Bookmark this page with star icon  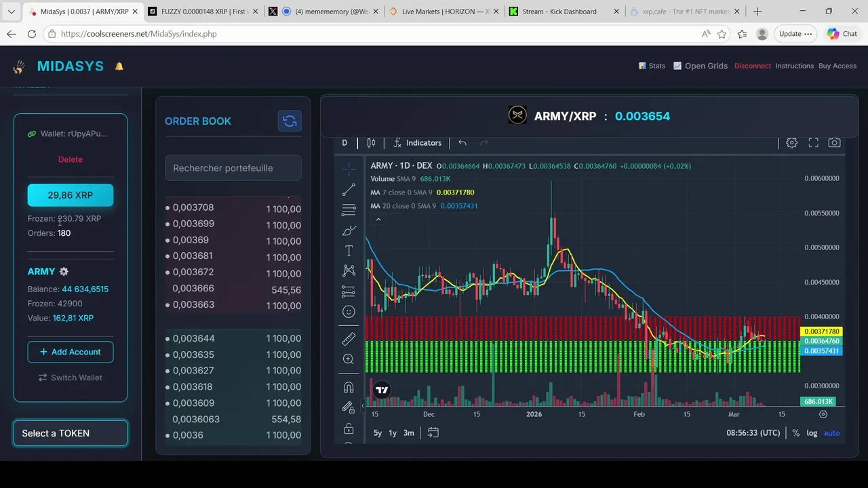click(x=722, y=34)
